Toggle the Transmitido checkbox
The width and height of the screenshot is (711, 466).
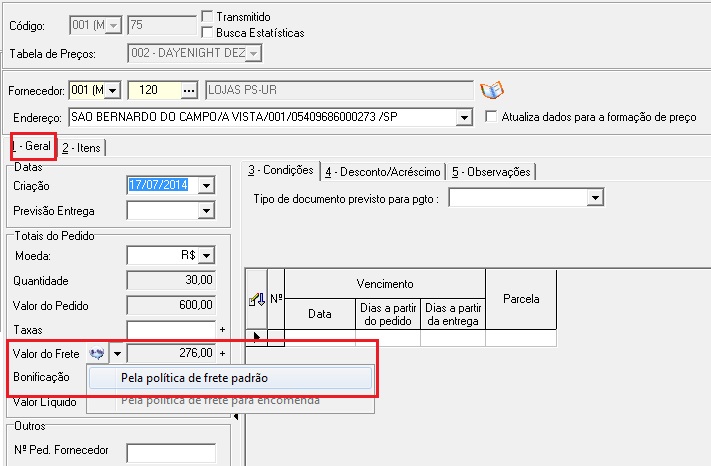(x=207, y=17)
